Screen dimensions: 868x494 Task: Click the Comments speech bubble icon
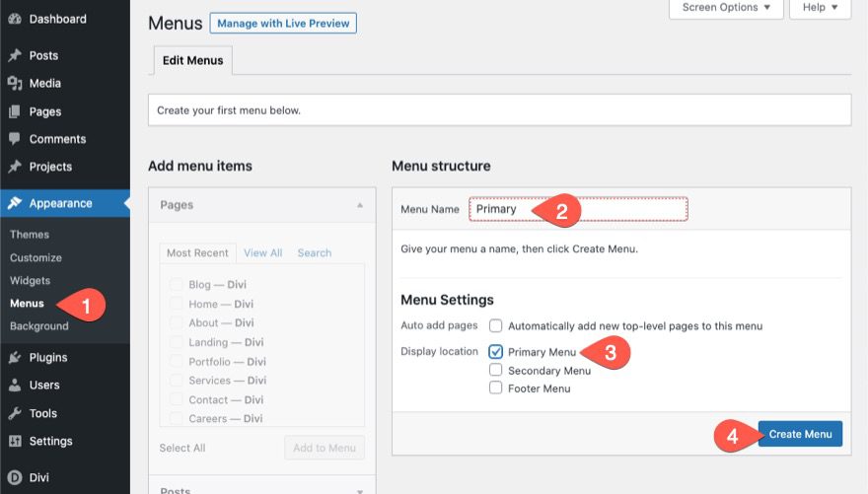15,139
